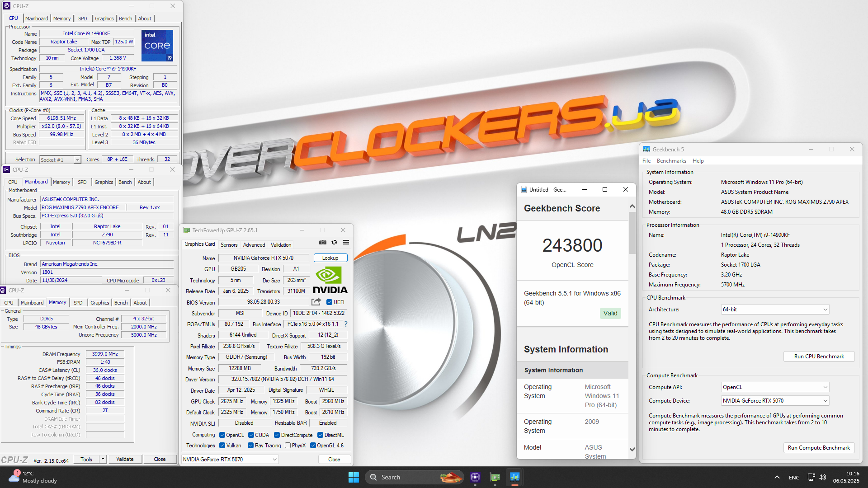Open Graphics tab in Mainboard CPU-Z window
Image resolution: width=868 pixels, height=488 pixels.
[x=104, y=182]
